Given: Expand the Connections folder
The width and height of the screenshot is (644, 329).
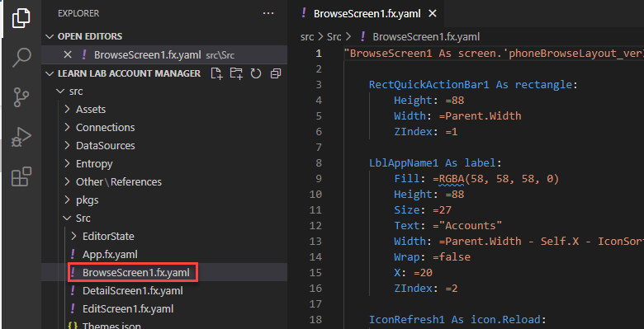Looking at the screenshot, I should click(68, 127).
